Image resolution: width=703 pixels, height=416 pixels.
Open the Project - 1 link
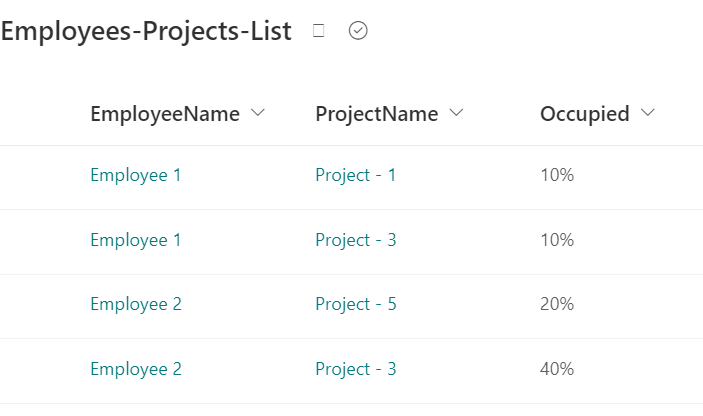tap(356, 175)
